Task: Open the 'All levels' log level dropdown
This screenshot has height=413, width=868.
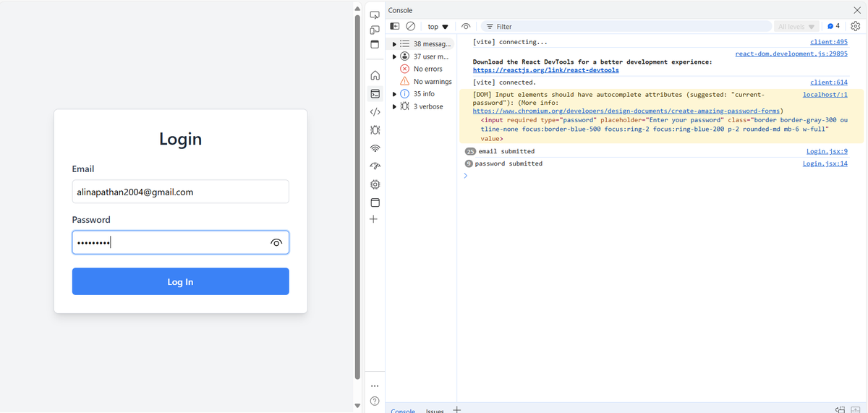Action: [796, 26]
